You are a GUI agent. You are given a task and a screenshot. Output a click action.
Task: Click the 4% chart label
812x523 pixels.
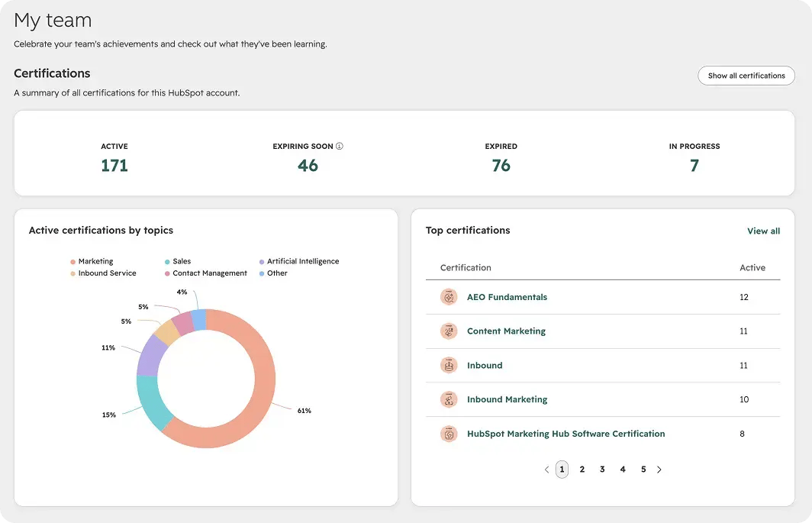[x=182, y=292]
